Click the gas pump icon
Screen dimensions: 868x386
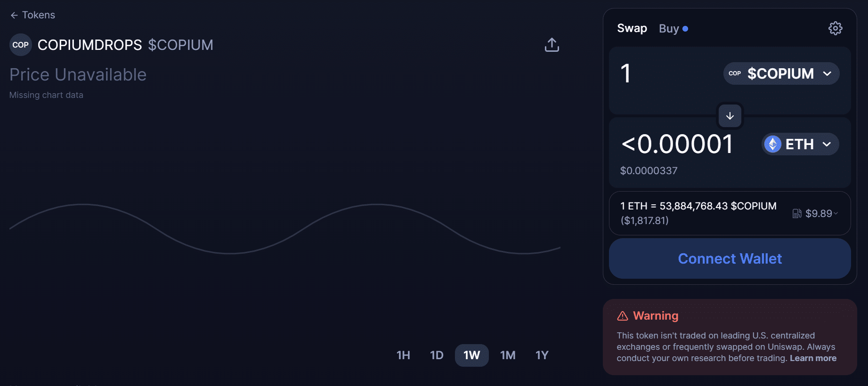point(797,214)
